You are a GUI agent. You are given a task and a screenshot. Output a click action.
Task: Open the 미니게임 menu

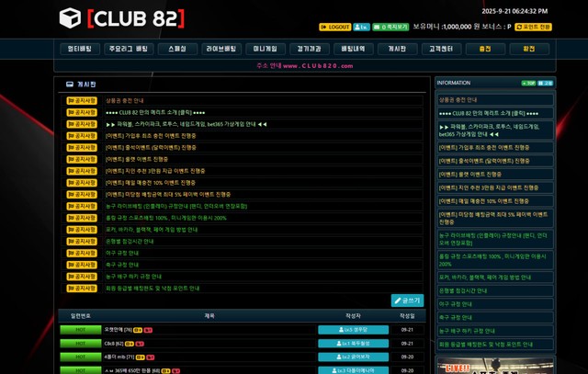click(265, 49)
